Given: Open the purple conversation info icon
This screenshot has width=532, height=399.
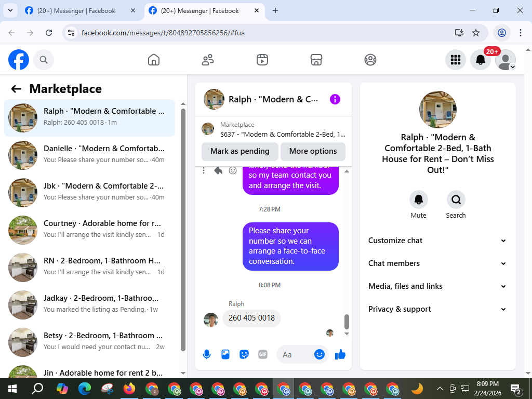Looking at the screenshot, I should tap(335, 99).
